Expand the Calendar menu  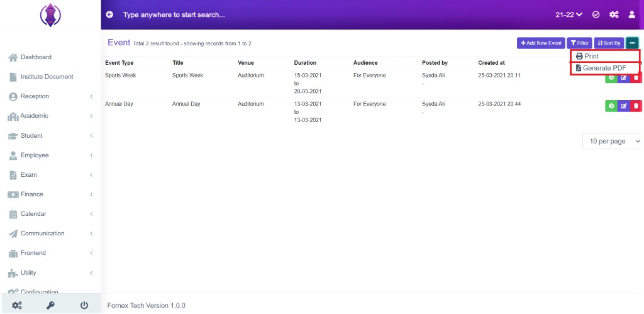(50, 214)
